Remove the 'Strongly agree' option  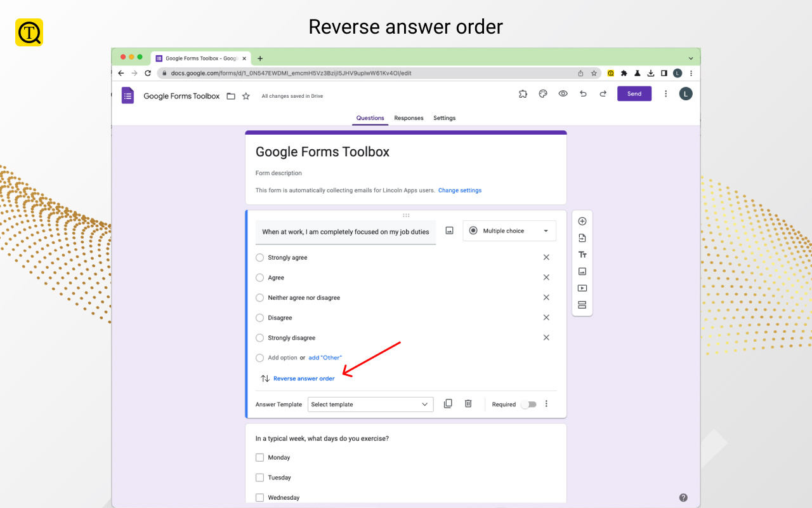point(546,257)
